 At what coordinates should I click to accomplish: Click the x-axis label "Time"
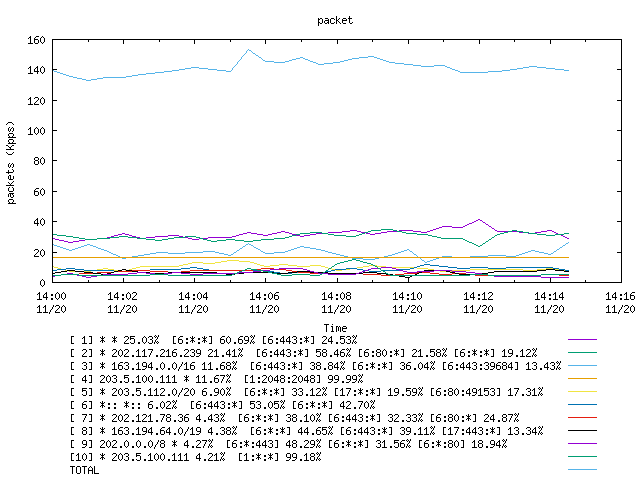(x=335, y=328)
